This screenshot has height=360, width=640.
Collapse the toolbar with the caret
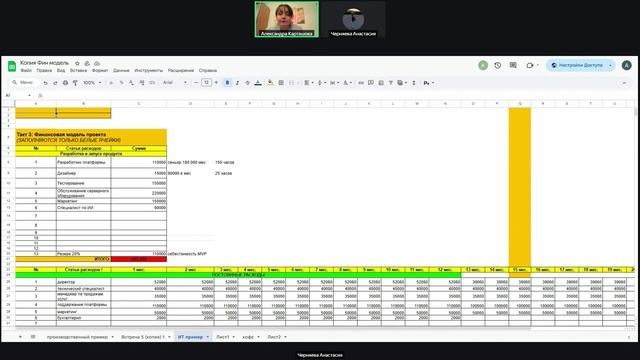[624, 83]
